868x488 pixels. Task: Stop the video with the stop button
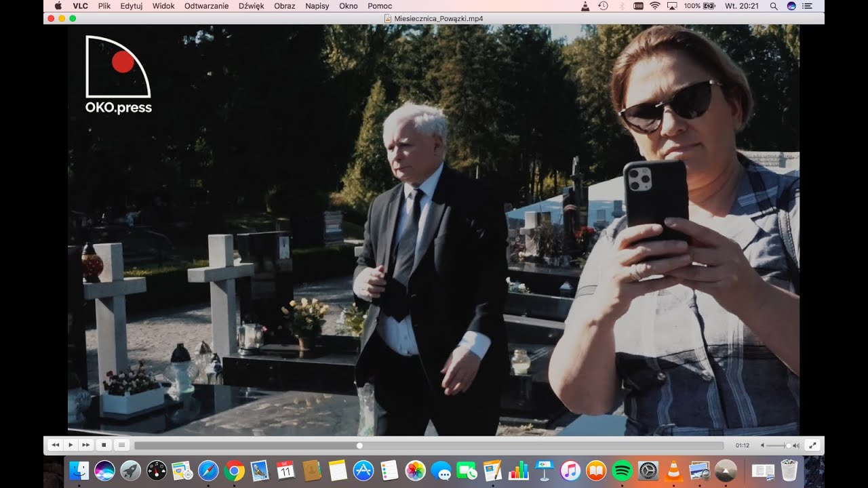coord(104,445)
